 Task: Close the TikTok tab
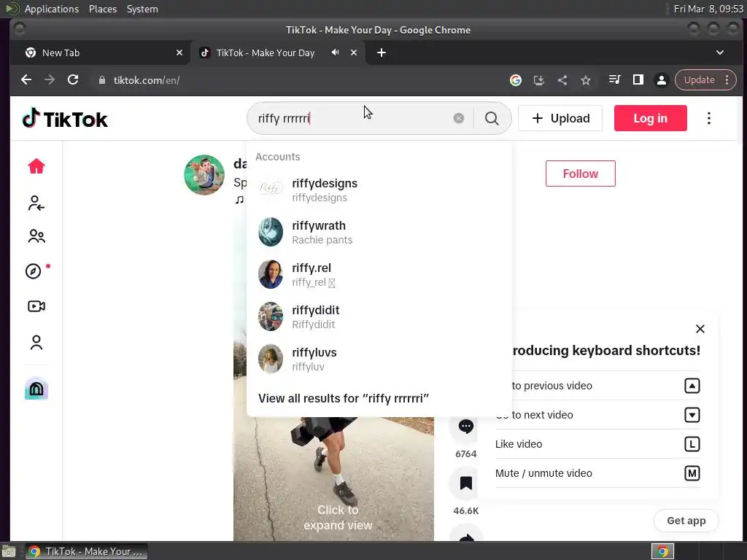pyautogui.click(x=354, y=52)
